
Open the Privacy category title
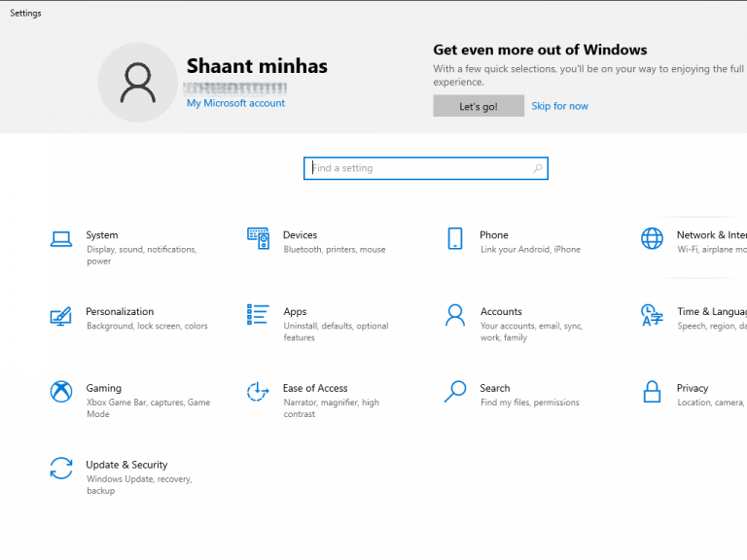693,388
